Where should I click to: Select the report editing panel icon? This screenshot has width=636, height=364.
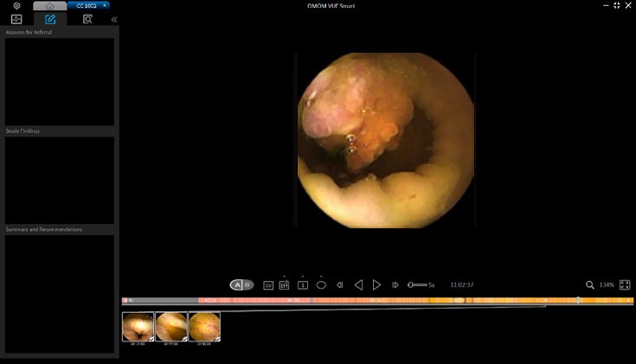tap(50, 19)
